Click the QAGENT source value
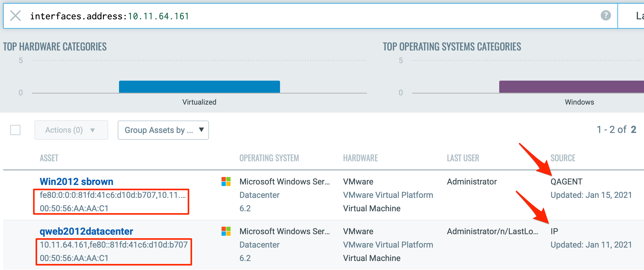Viewport: 644px width, 270px height. pos(566,182)
